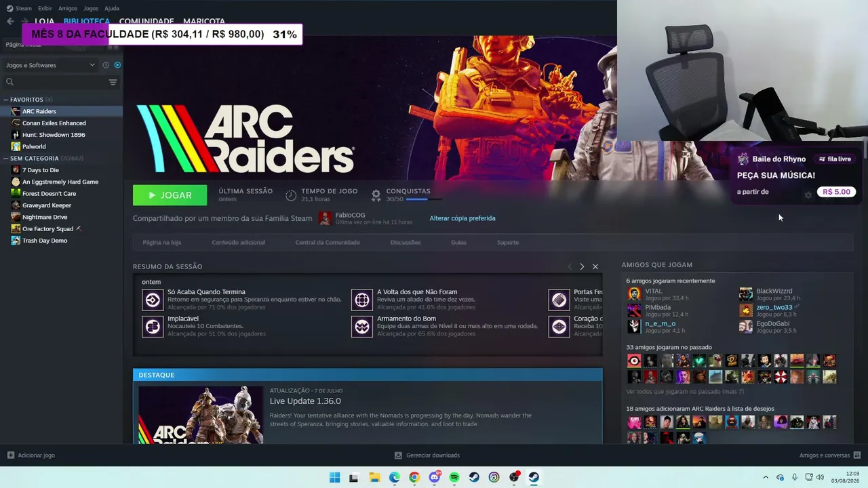Open the Live Update 1.36.0 news
This screenshot has width=868, height=488.
pyautogui.click(x=305, y=401)
